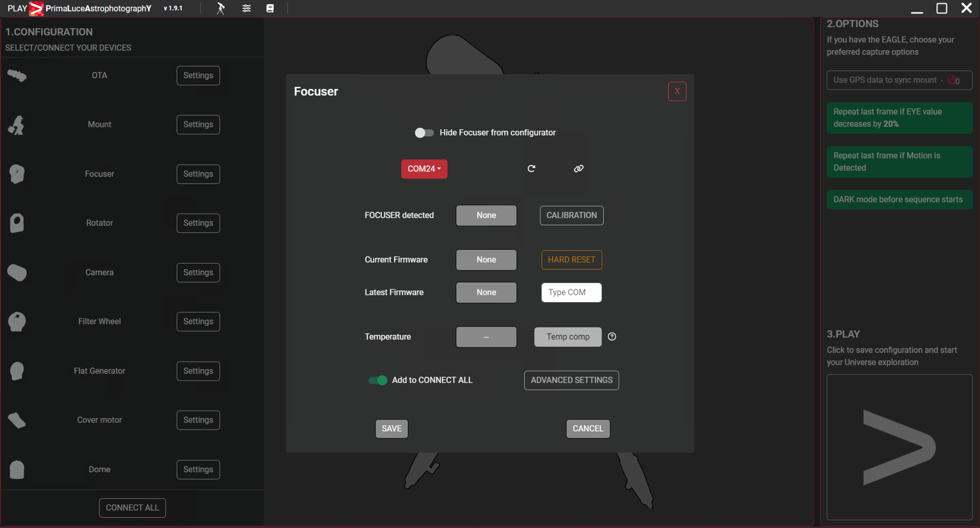Open Flat Generator Settings
Image resolution: width=980 pixels, height=528 pixels.
click(198, 371)
